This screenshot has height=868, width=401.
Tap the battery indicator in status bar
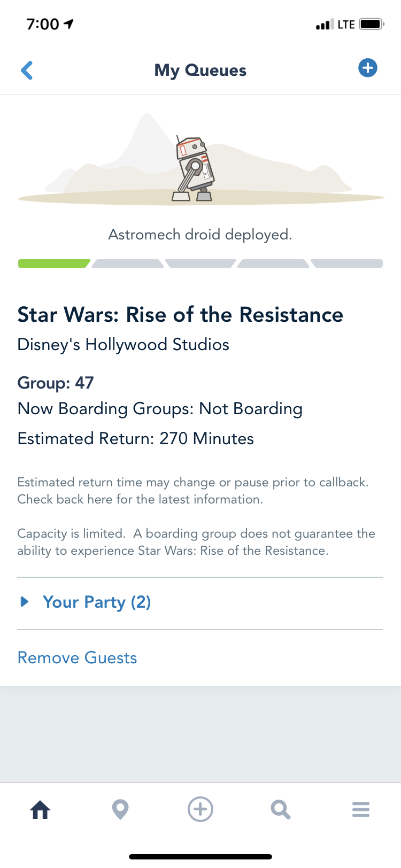coord(371,24)
